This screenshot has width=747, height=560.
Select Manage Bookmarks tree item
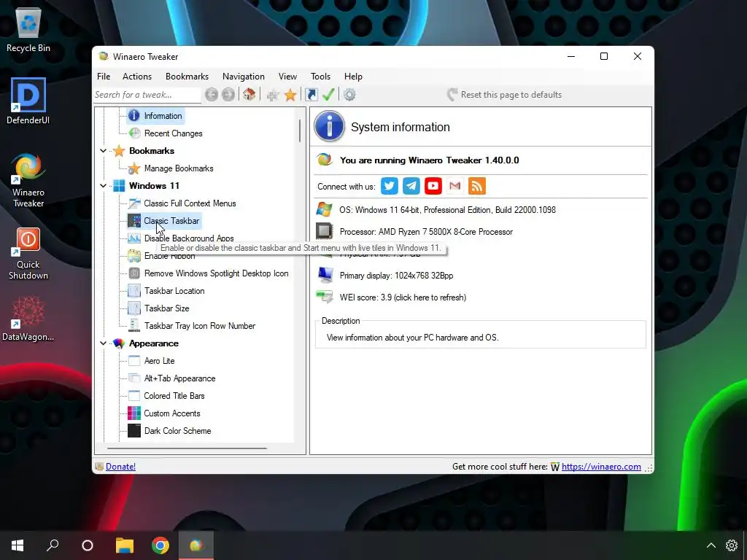pyautogui.click(x=179, y=168)
